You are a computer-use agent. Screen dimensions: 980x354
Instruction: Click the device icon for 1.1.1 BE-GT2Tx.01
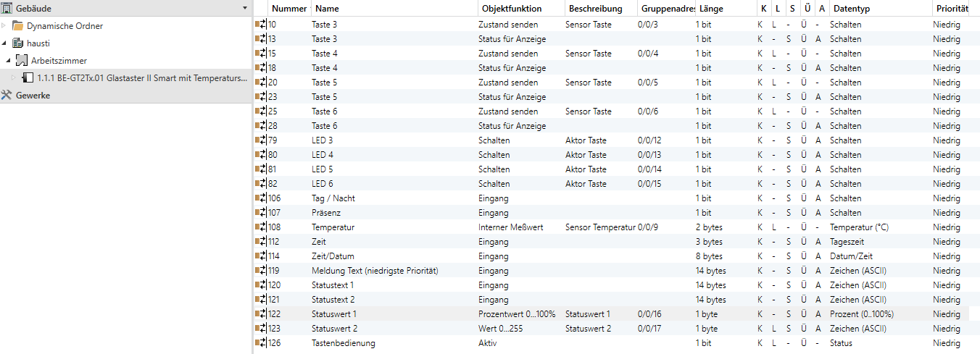coord(28,78)
